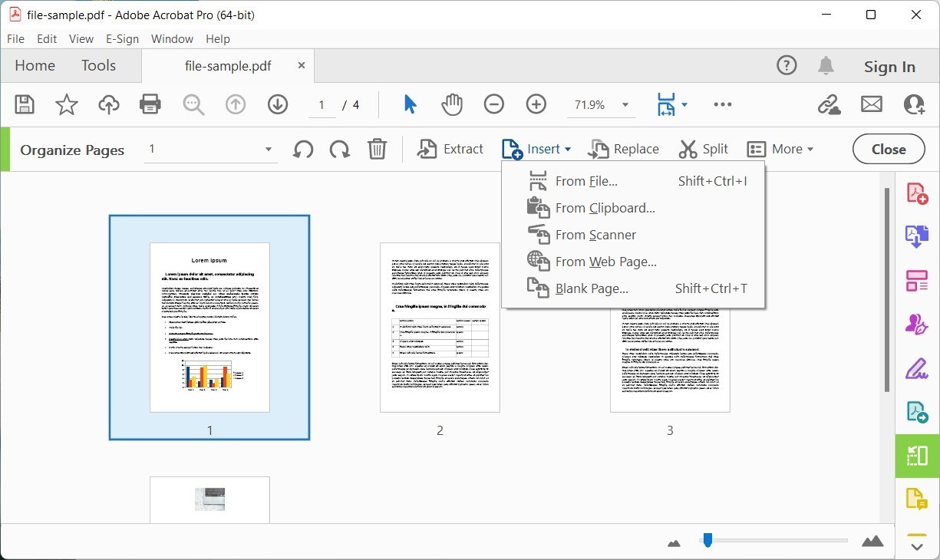This screenshot has width=940, height=560.
Task: Click the thumbnail size slider handle
Action: pos(707,541)
